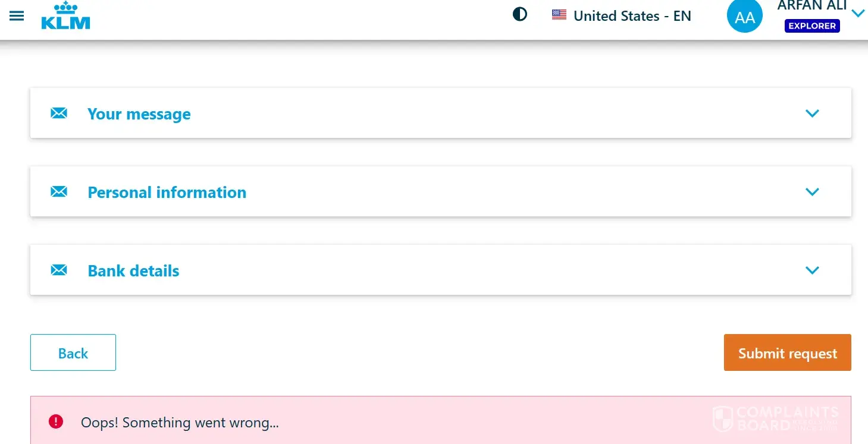Viewport: 868px width, 444px height.
Task: Click the Your message heading
Action: click(139, 114)
